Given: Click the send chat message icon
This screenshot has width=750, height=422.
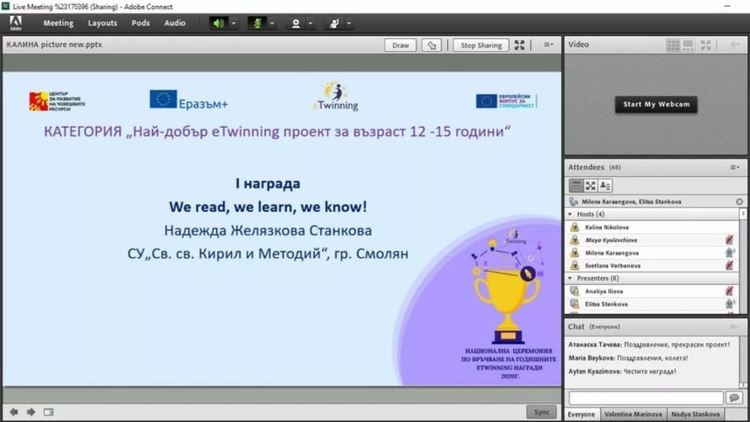Looking at the screenshot, I should (x=734, y=397).
